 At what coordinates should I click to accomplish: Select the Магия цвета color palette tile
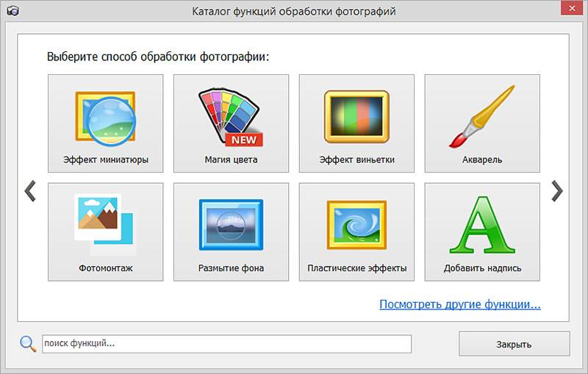click(231, 123)
